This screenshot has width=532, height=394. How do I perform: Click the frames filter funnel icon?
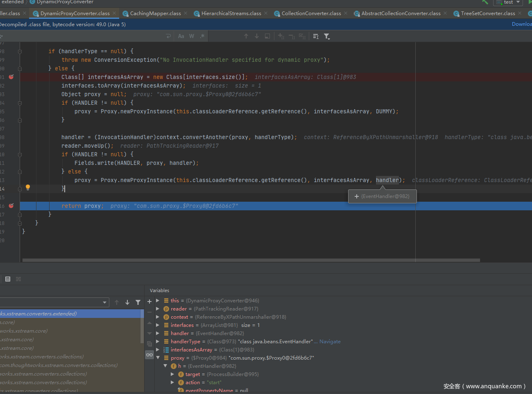[138, 302]
